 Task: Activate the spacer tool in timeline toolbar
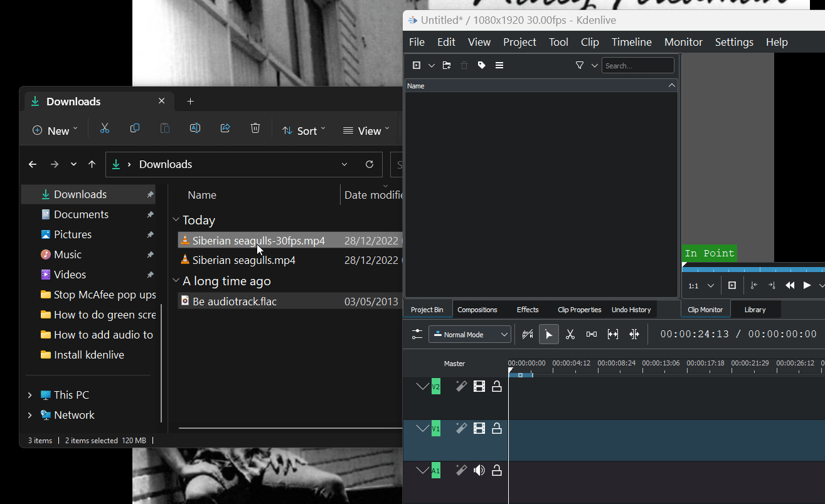click(592, 335)
